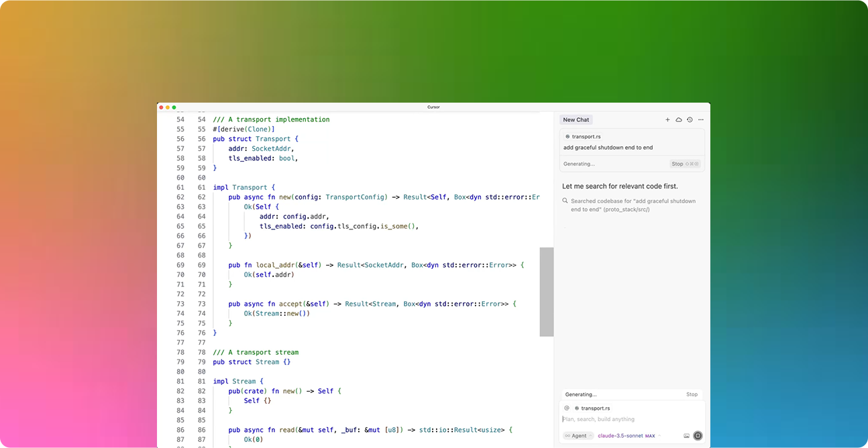
Task: Click the 'pub async fn accept(&self)' line
Action: pyautogui.click(x=372, y=304)
